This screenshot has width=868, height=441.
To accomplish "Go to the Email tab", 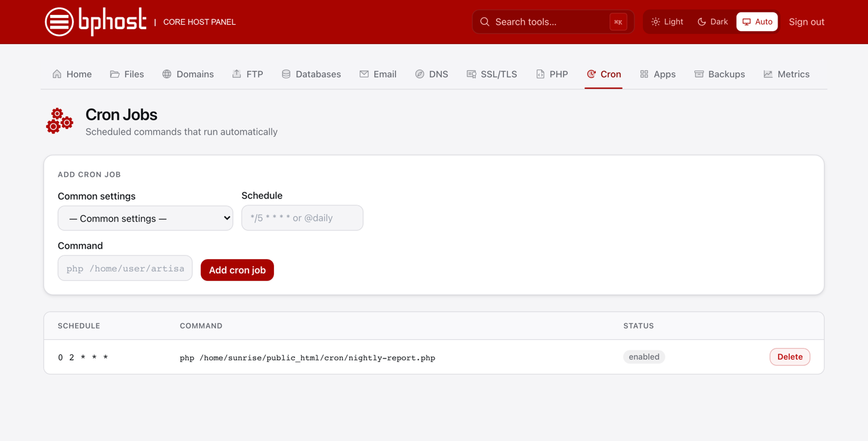I will pos(378,74).
